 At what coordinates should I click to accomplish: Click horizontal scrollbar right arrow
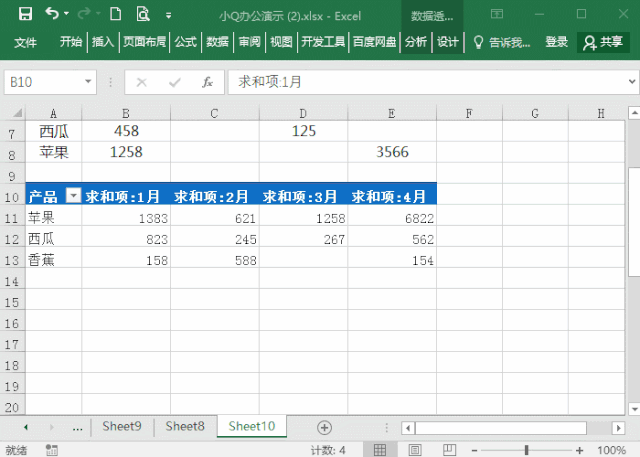[x=619, y=428]
